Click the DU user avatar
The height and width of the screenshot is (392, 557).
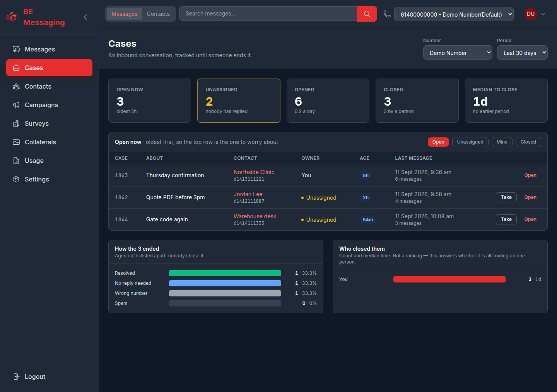pyautogui.click(x=531, y=14)
